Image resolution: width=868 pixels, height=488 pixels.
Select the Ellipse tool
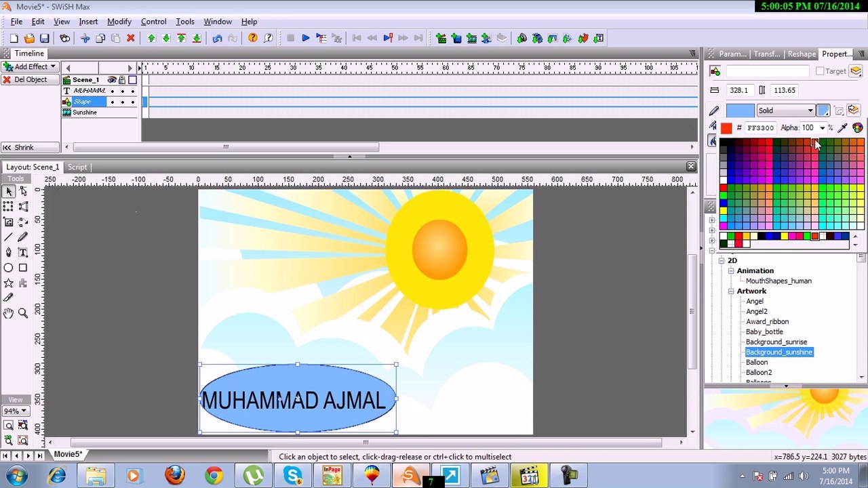point(9,268)
